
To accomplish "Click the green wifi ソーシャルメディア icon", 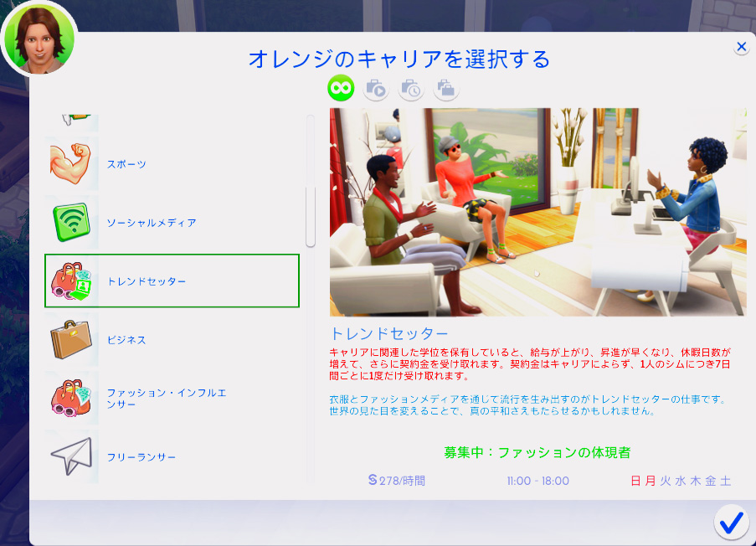I will (x=72, y=224).
